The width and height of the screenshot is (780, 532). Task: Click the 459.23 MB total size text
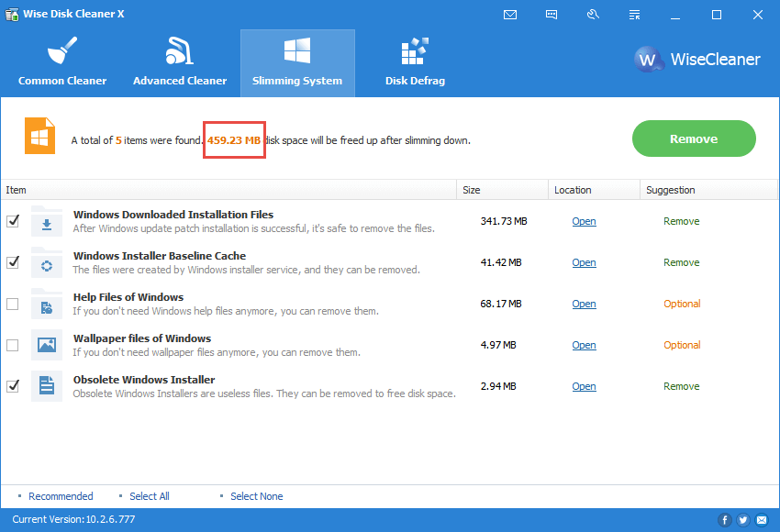(234, 140)
